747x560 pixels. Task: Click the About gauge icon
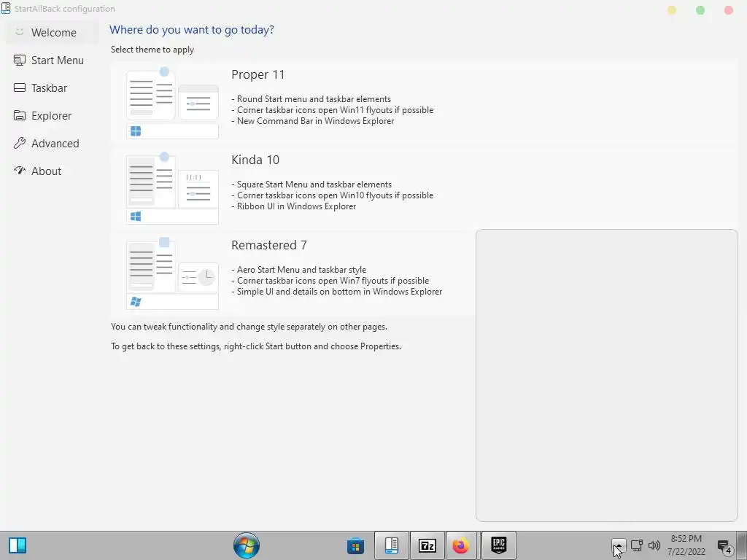[20, 170]
